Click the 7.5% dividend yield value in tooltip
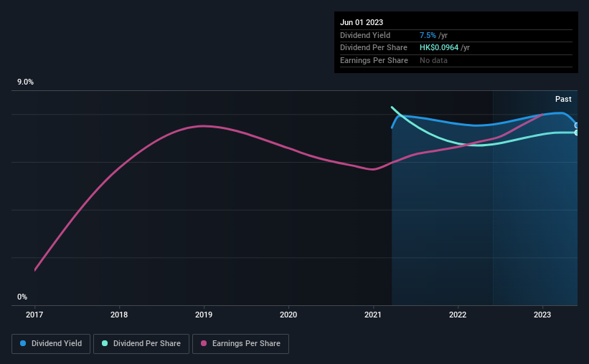Screen dimensions: 589x364 [428, 35]
